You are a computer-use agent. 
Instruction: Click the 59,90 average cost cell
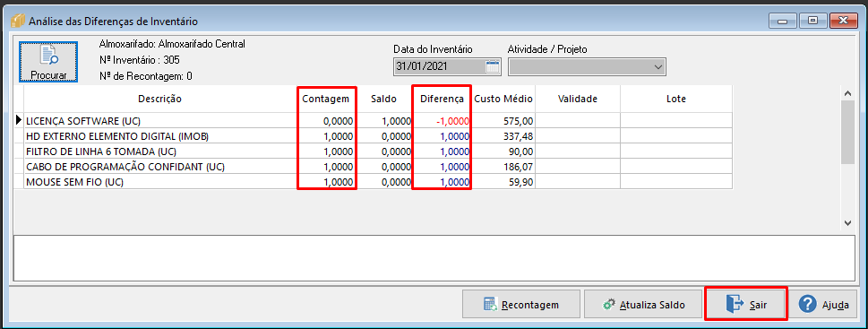(x=503, y=181)
